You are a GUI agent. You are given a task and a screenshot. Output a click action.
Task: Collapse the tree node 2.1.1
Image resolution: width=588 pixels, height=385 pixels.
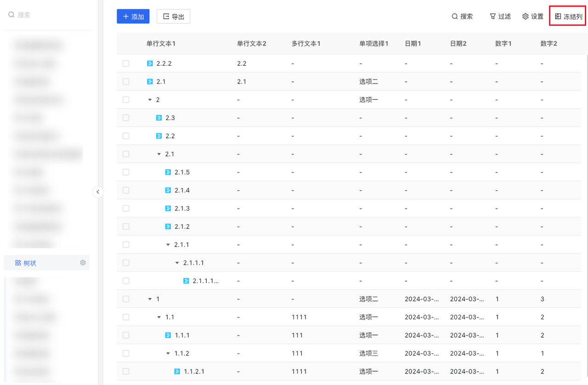pos(168,245)
